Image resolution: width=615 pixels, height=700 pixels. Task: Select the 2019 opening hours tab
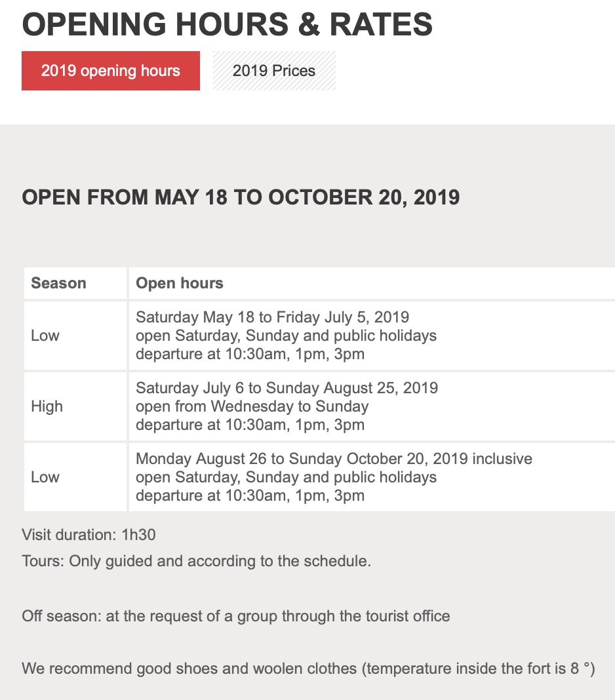click(x=110, y=71)
